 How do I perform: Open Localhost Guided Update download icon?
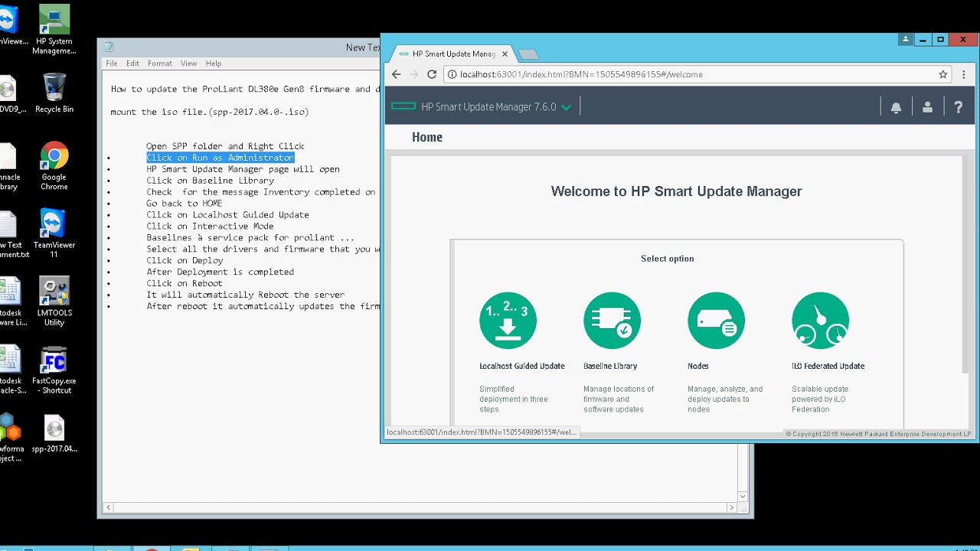point(508,321)
